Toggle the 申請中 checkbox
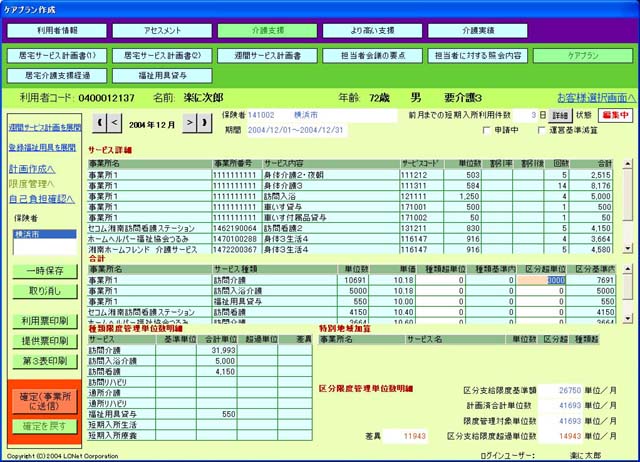This screenshot has height=462, width=640. pos(486,130)
